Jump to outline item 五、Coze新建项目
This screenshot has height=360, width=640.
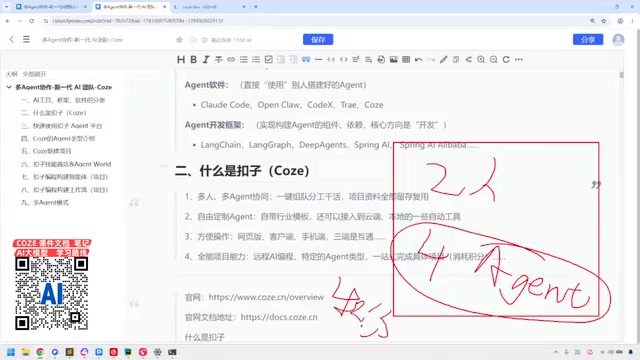46,151
